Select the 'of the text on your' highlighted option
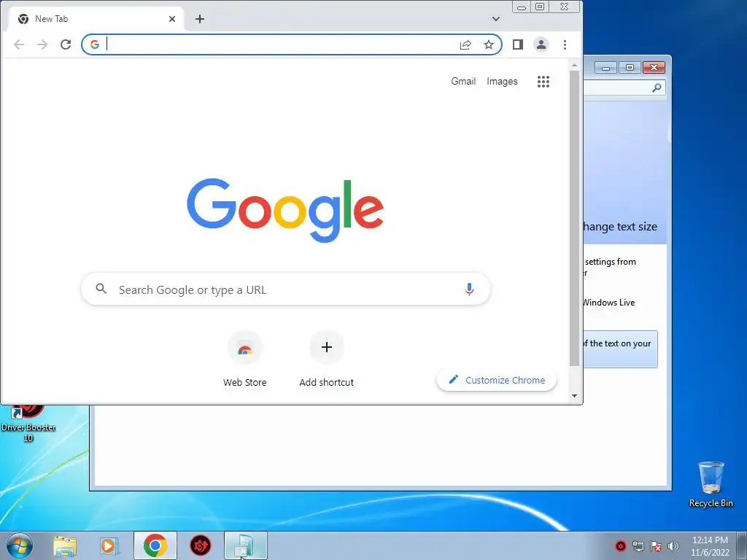The width and height of the screenshot is (747, 560). (x=620, y=349)
